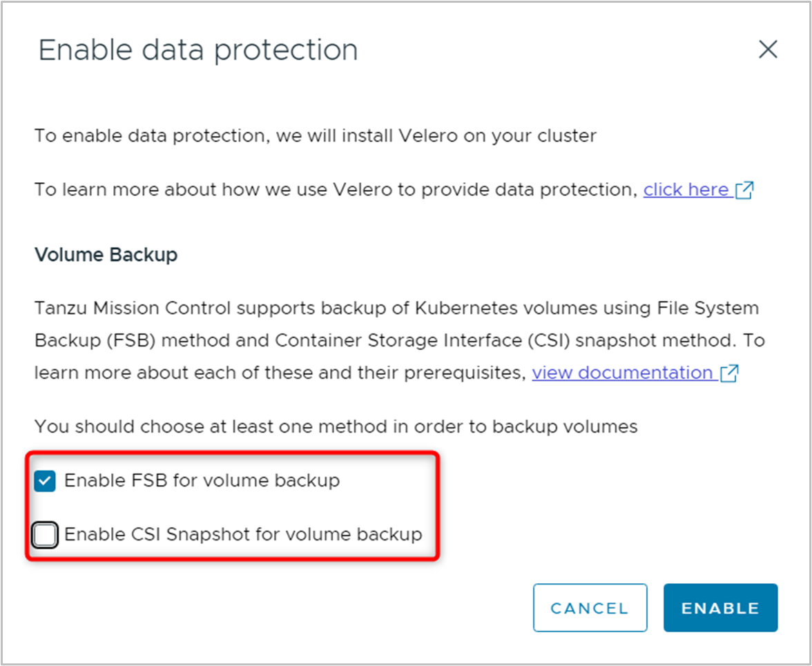Click 'Enable CSI Snapshot for volume backup' label
The width and height of the screenshot is (812, 666).
pos(243,534)
